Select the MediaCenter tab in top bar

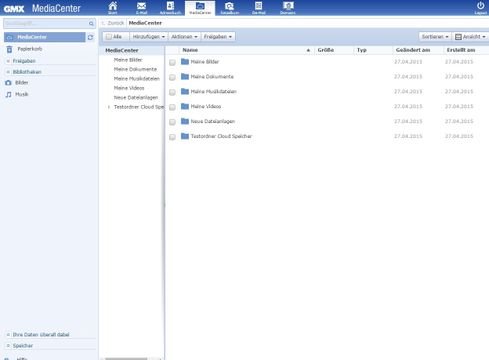[200, 8]
